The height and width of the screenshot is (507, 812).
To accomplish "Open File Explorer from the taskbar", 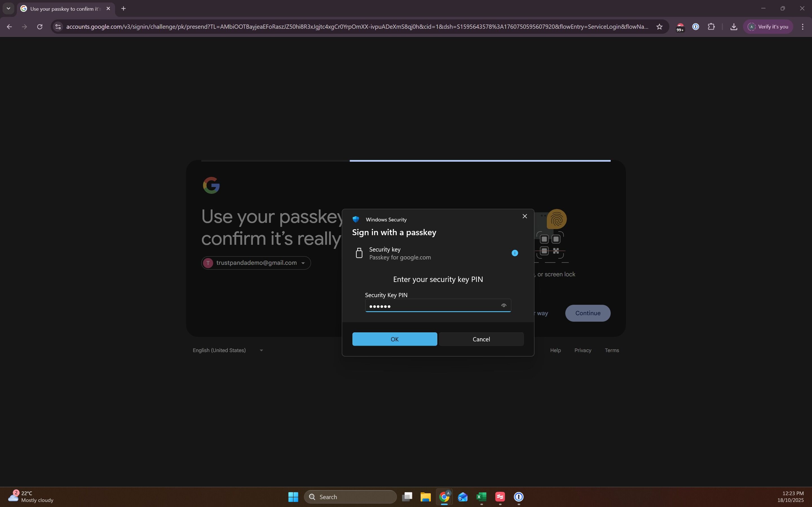I will pos(425,497).
